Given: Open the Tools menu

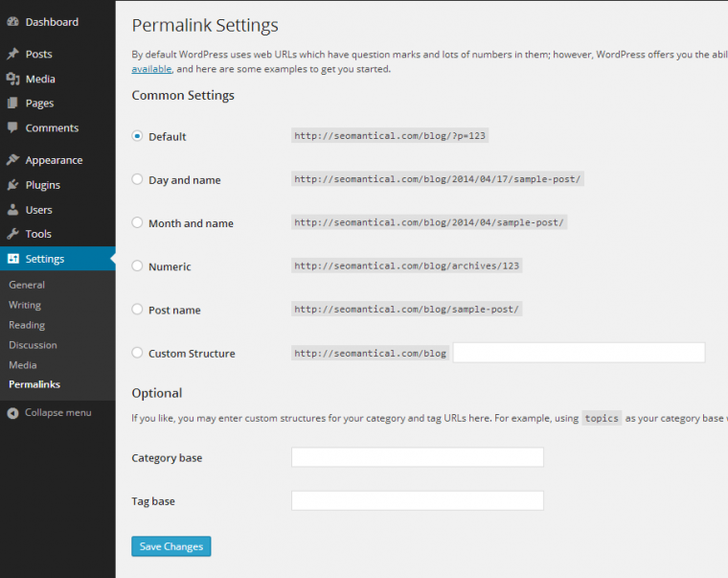Looking at the screenshot, I should 38,234.
